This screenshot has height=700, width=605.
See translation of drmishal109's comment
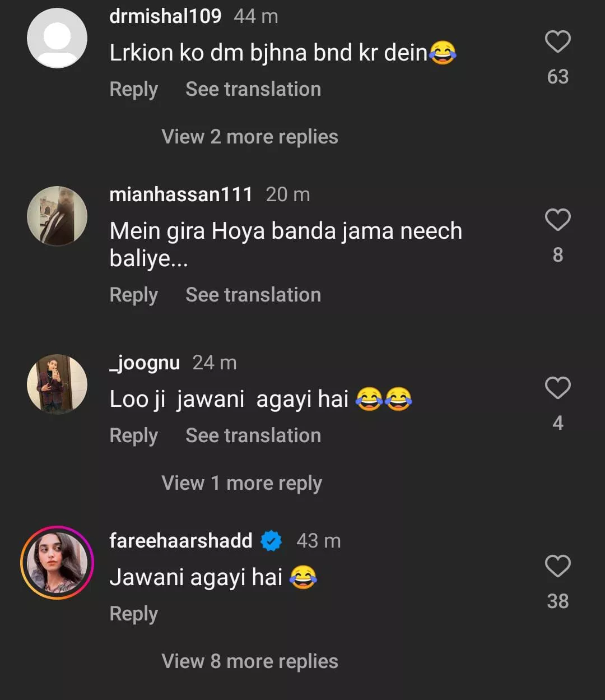click(x=253, y=90)
